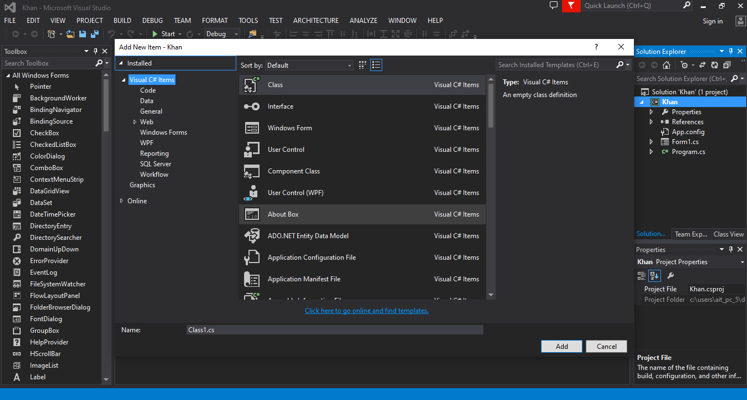Image resolution: width=747 pixels, height=400 pixels.
Task: Expand the Online templates node
Action: 121,201
